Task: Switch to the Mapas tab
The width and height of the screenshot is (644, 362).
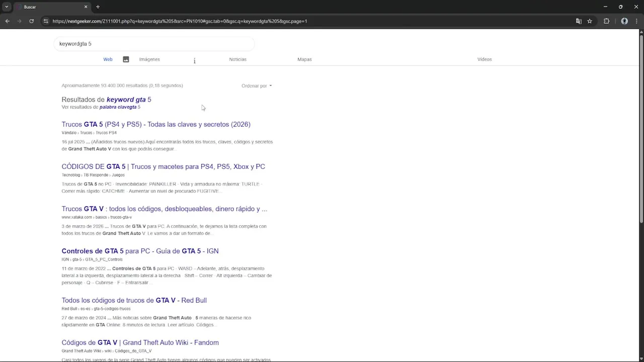Action: (x=304, y=59)
